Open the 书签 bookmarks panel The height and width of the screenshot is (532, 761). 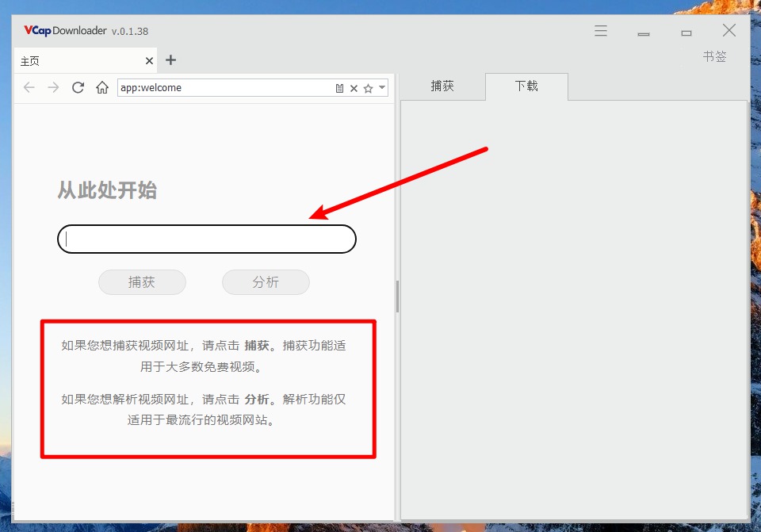tap(714, 57)
